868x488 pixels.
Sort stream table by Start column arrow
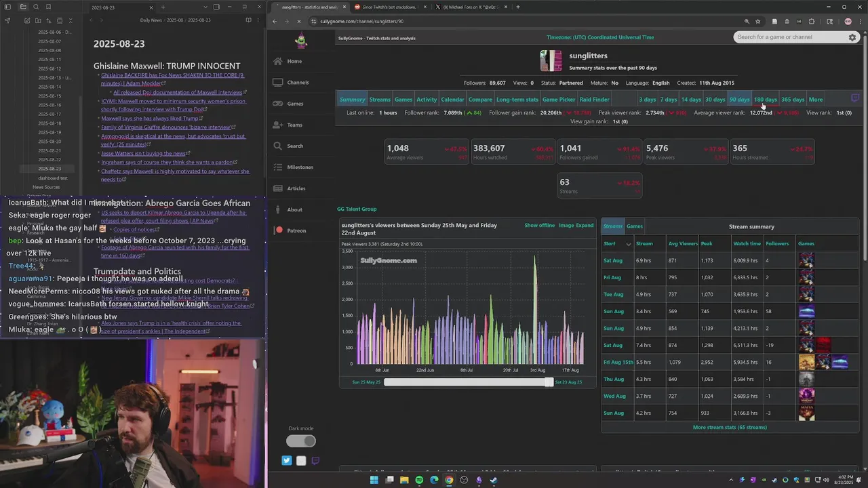629,244
